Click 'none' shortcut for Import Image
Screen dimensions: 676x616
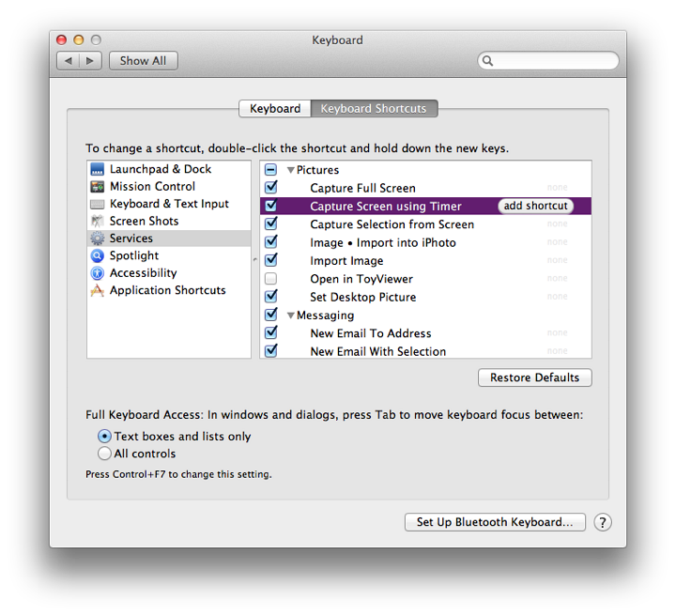(x=557, y=260)
